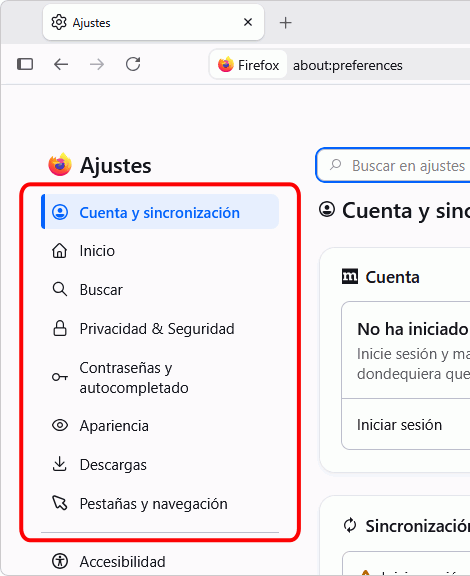The image size is (470, 576).
Task: Open Privacidad & Seguridad settings category
Action: (160, 329)
